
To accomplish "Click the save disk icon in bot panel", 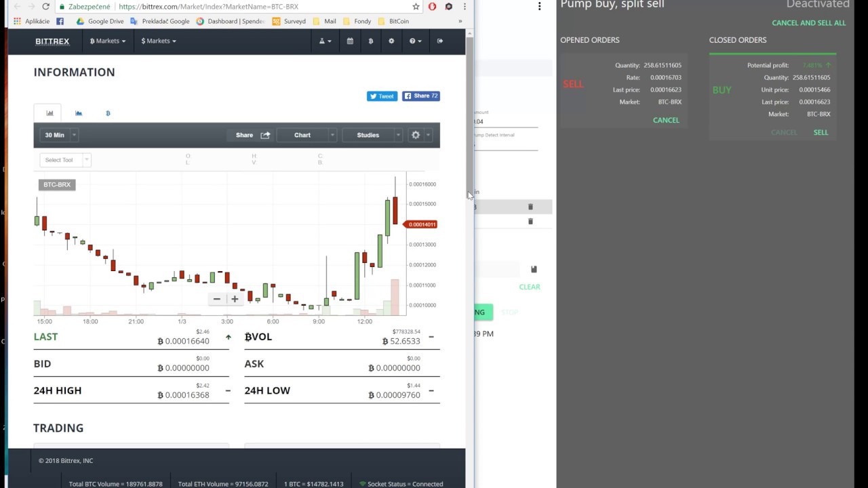I will [534, 269].
